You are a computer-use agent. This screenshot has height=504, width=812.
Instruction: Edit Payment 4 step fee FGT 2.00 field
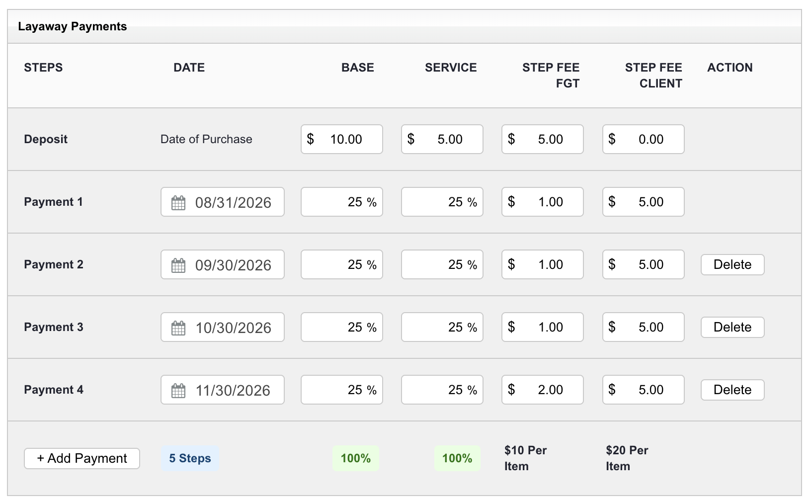coord(543,390)
